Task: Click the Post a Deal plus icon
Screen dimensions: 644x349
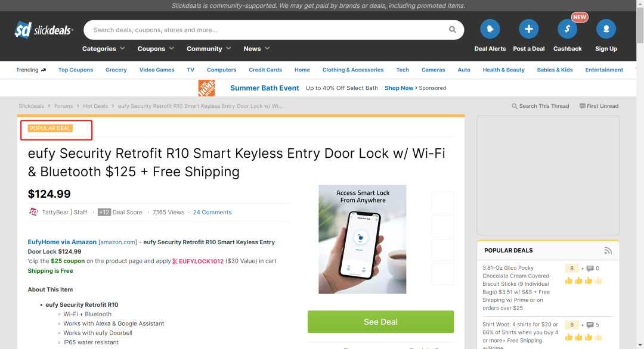Action: 528,29
